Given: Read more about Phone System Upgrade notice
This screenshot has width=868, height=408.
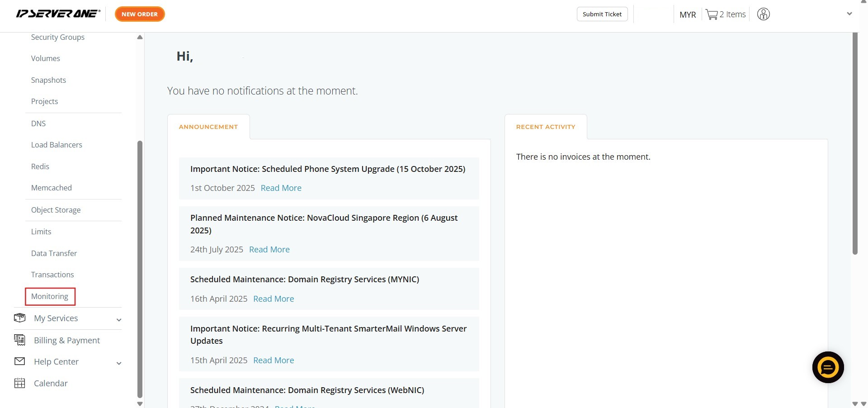Looking at the screenshot, I should [x=281, y=188].
